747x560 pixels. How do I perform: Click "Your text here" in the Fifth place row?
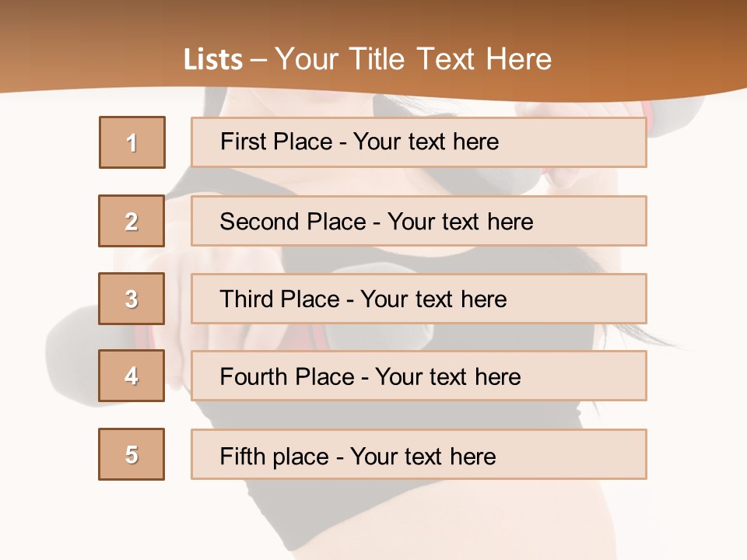(423, 456)
